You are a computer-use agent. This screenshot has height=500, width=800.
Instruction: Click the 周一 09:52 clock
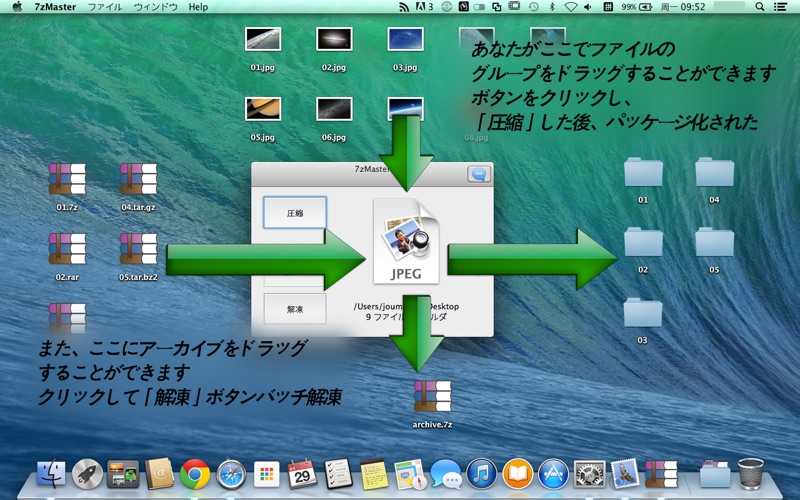point(683,7)
